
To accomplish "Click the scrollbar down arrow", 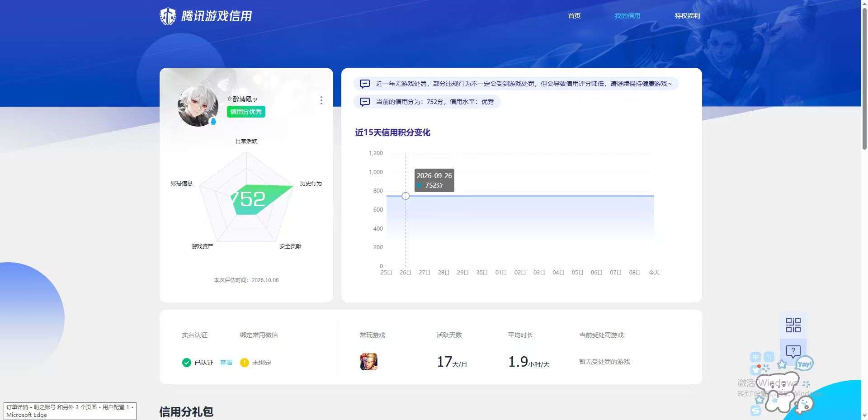I will pyautogui.click(x=864, y=416).
